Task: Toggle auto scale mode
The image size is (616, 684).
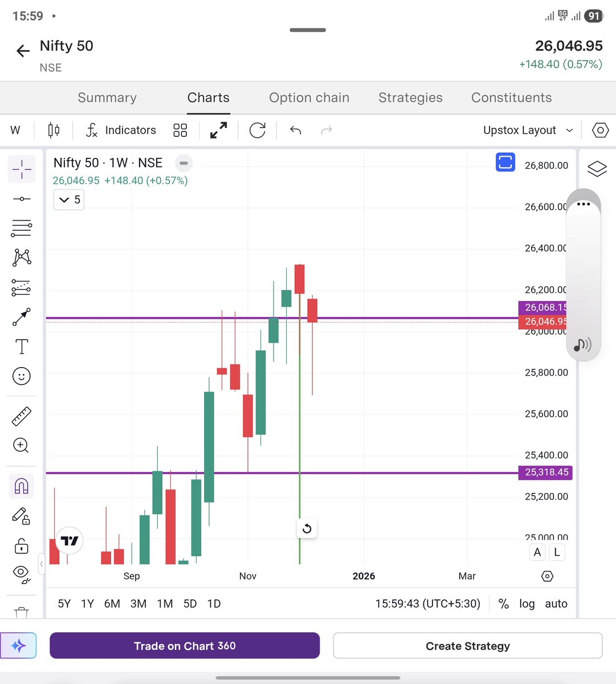Action: pos(556,604)
